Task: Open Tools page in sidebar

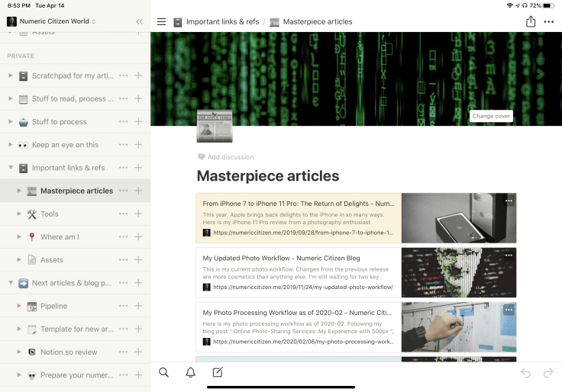Action: [50, 214]
